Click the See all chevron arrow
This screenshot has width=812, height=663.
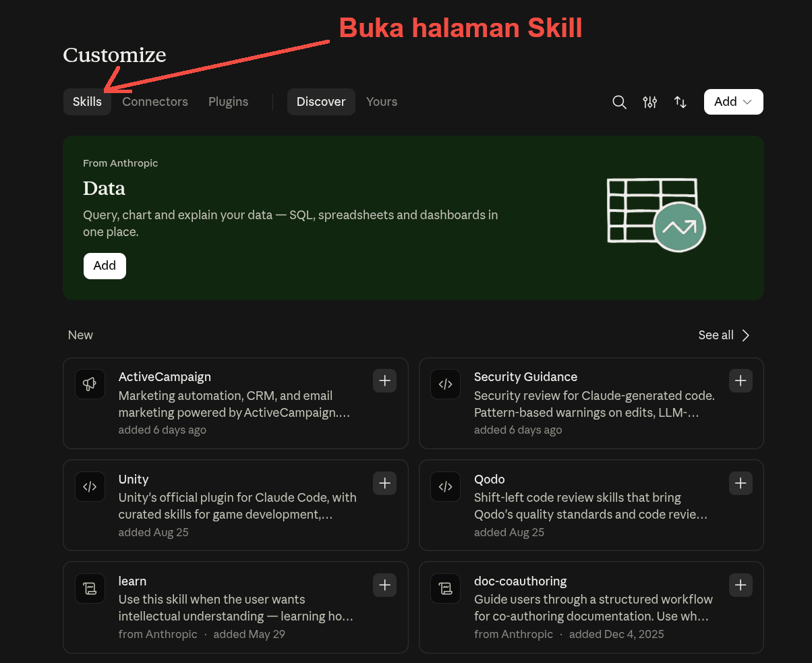745,335
